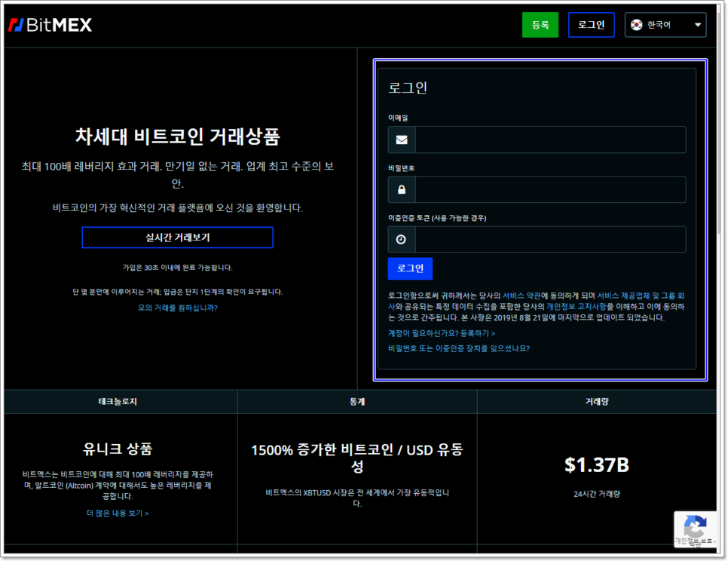Screen dimensions: 728x561
Task: Click the envelope icon in email field
Action: pyautogui.click(x=402, y=139)
